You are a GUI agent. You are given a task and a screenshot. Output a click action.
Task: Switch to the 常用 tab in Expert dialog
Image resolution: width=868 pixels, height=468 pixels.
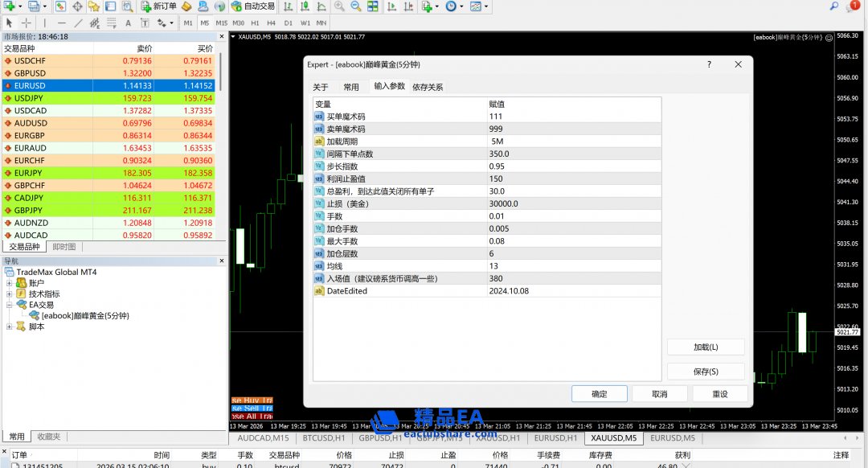coord(351,87)
